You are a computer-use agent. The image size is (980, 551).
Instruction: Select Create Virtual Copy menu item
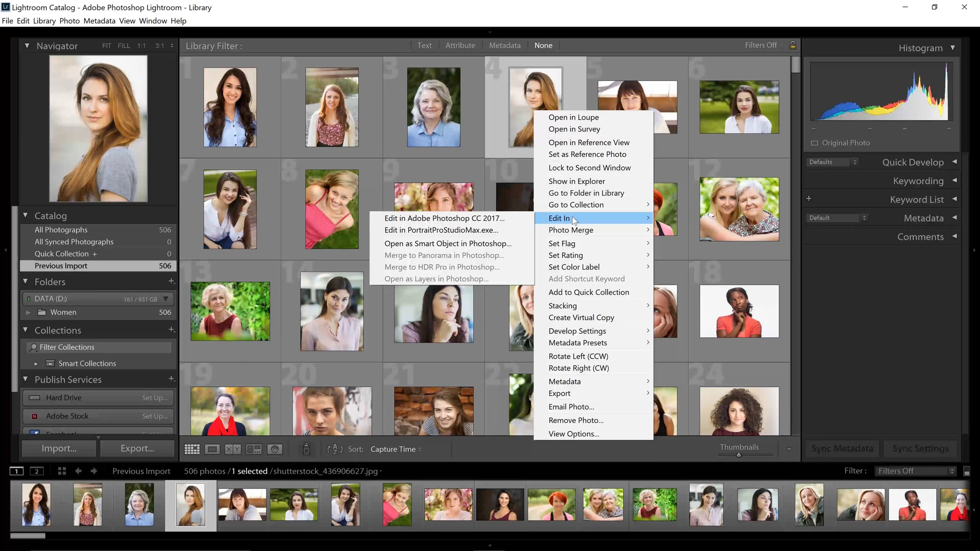tap(581, 318)
